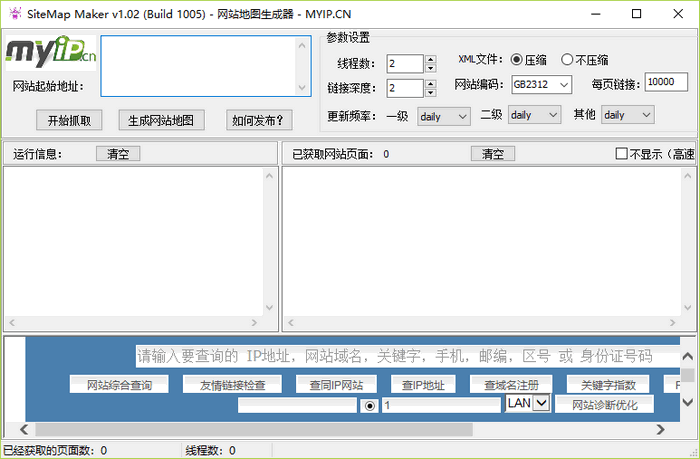Click the page list scroll-right arrow

(x=672, y=323)
